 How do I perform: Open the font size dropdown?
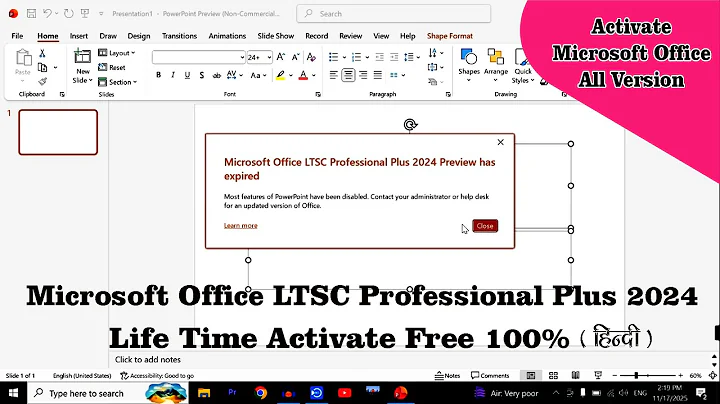point(270,57)
